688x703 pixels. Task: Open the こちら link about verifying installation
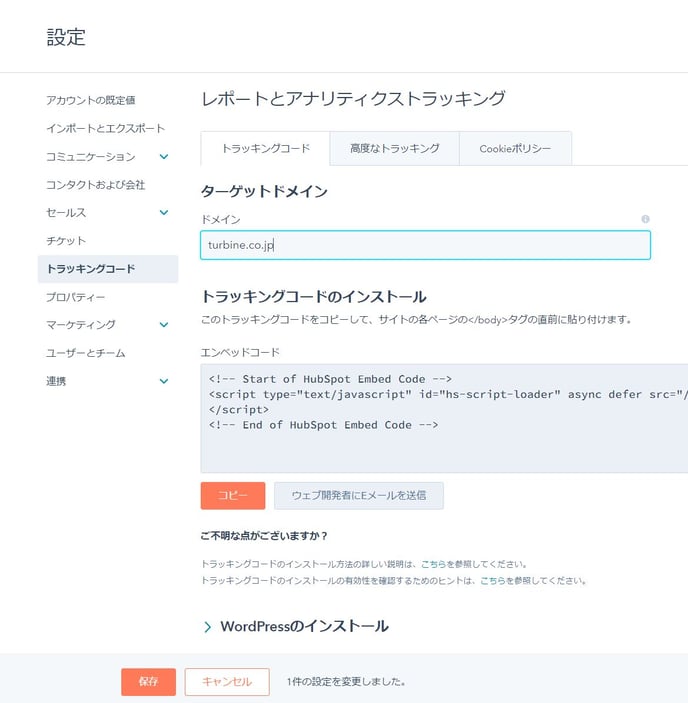[x=492, y=580]
